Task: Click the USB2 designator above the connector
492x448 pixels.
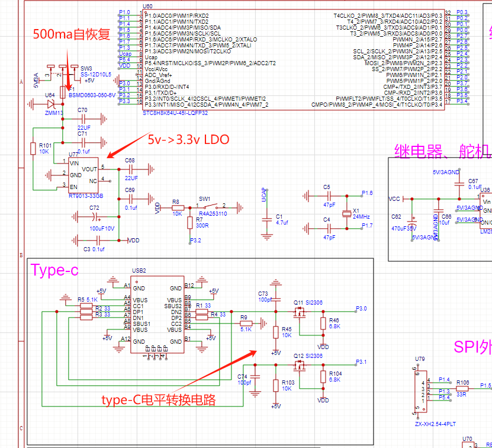Action: (139, 270)
